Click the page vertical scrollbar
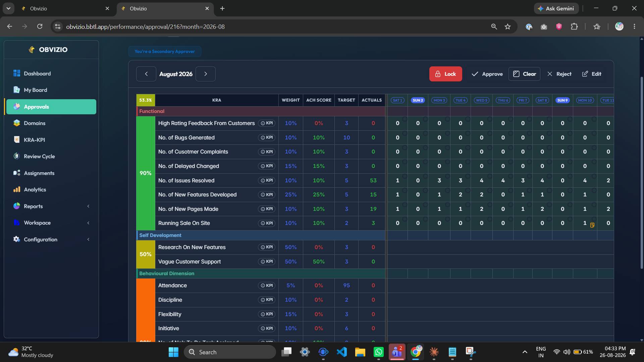This screenshot has width=644, height=362. pyautogui.click(x=642, y=173)
